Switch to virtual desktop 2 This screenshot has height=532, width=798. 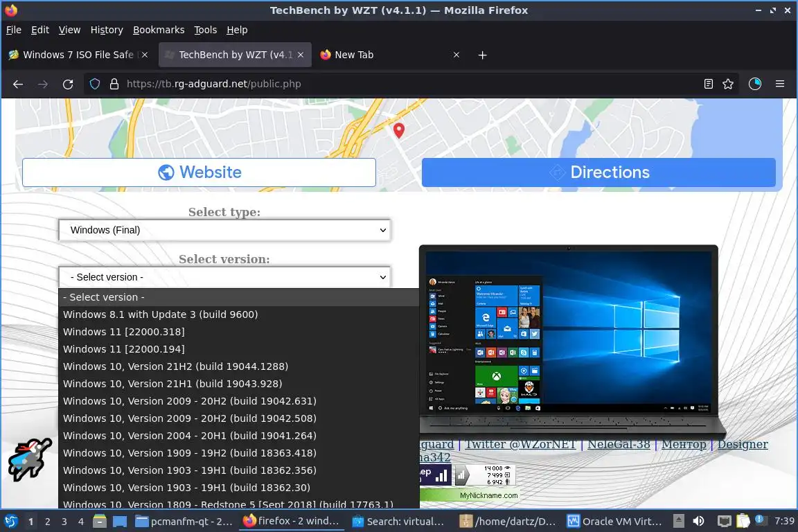click(x=47, y=522)
